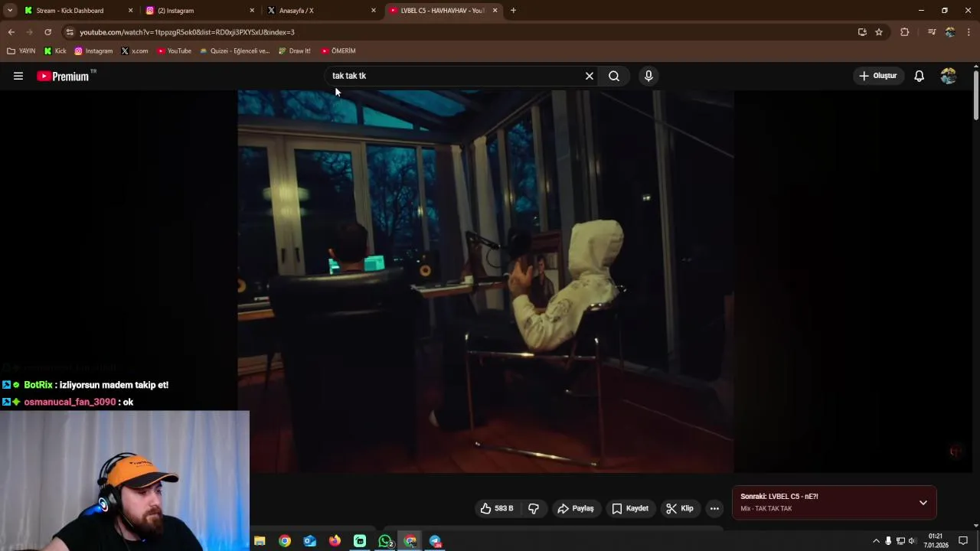
Task: Close the Instagram tab
Action: pos(252,11)
